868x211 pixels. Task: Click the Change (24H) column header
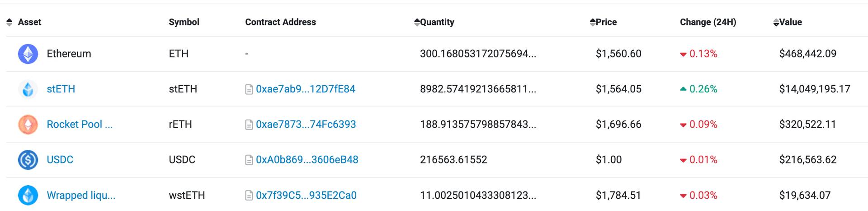click(x=708, y=22)
